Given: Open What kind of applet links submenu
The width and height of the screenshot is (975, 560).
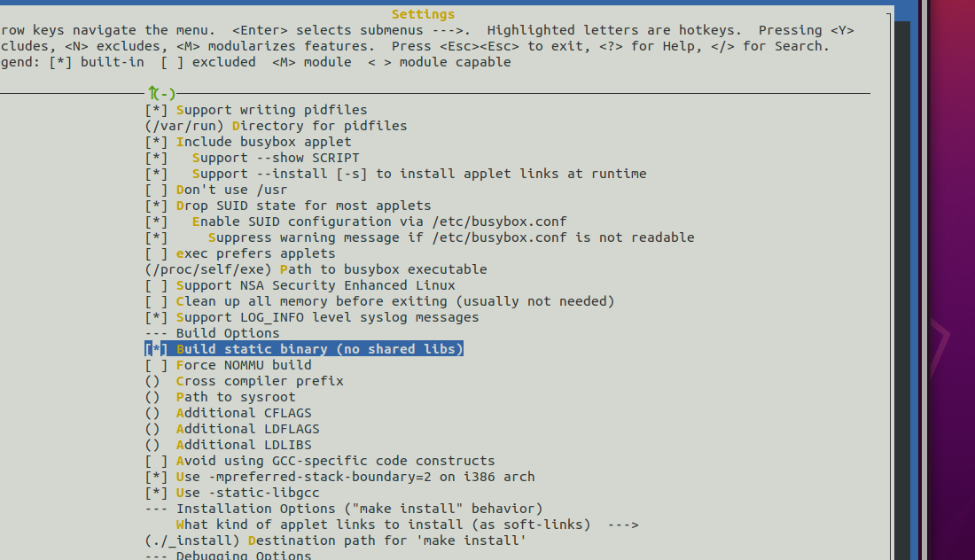Looking at the screenshot, I should point(408,525).
